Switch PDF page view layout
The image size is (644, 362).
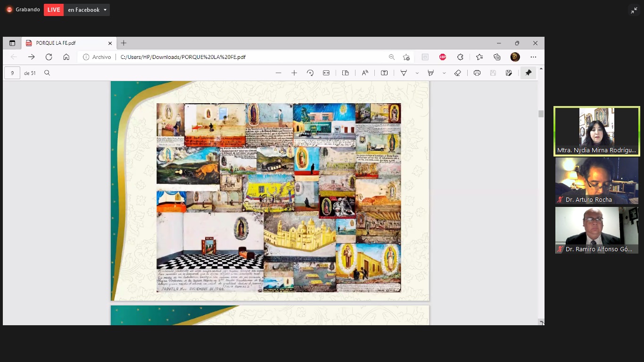(x=345, y=73)
